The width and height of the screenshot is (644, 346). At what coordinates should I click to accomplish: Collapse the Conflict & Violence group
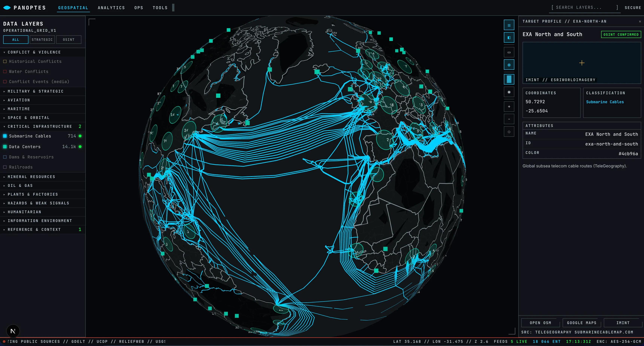(42, 52)
